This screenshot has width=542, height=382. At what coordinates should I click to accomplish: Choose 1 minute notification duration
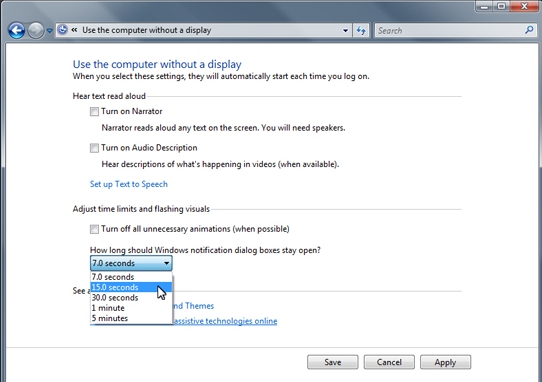tap(131, 308)
